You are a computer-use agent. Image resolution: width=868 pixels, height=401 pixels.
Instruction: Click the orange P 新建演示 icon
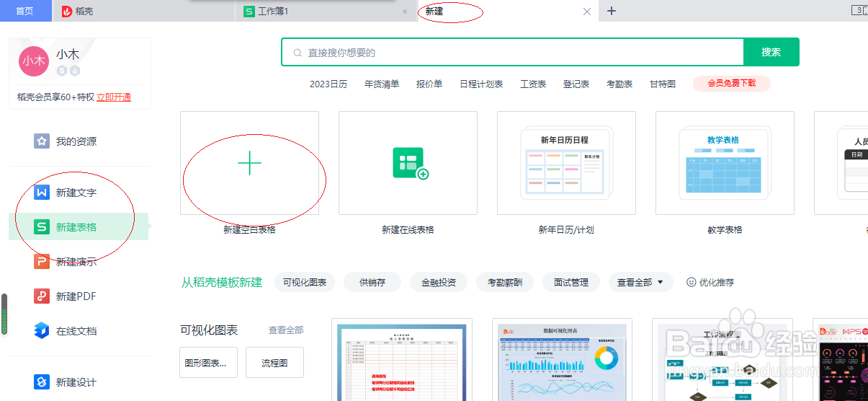[x=42, y=262]
